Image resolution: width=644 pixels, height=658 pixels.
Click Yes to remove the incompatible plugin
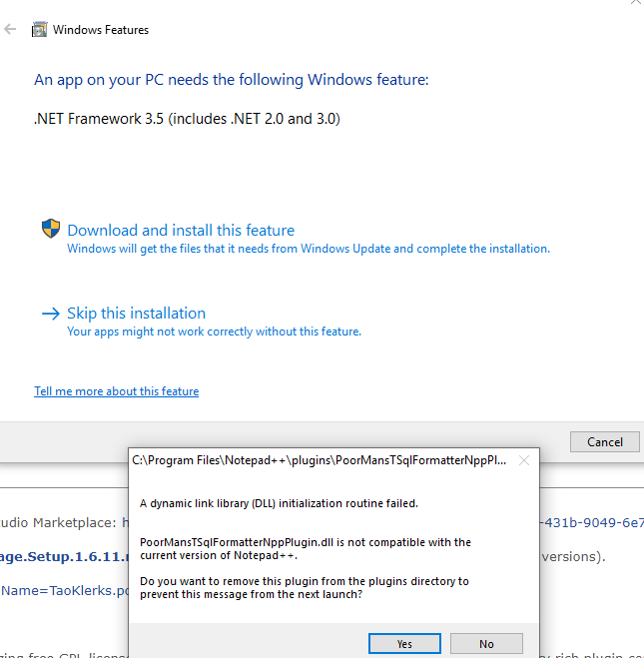point(404,644)
